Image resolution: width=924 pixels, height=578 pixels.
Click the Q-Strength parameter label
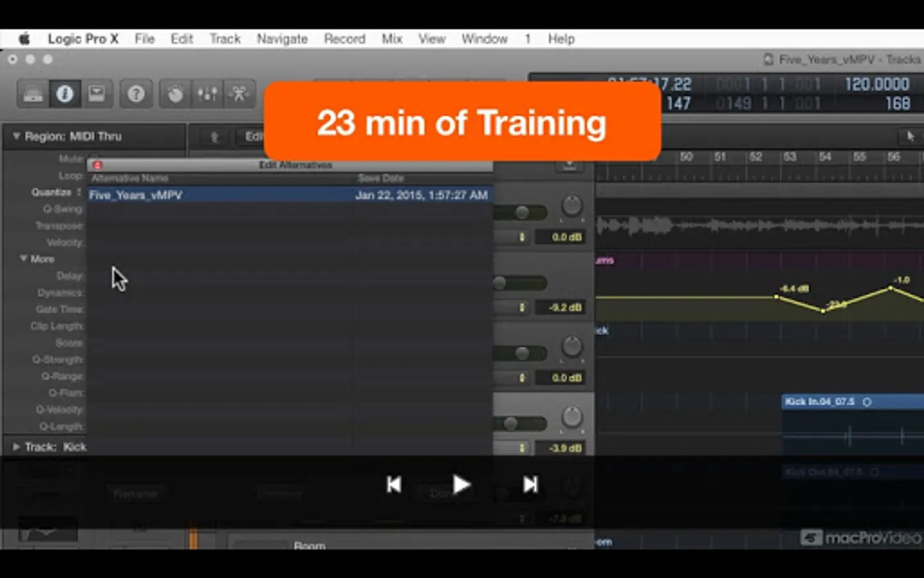pyautogui.click(x=58, y=359)
